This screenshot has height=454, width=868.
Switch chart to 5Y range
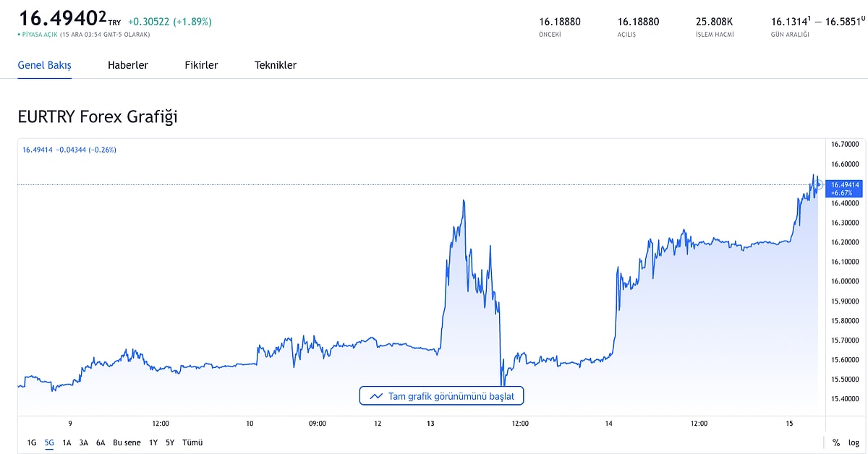(x=170, y=442)
